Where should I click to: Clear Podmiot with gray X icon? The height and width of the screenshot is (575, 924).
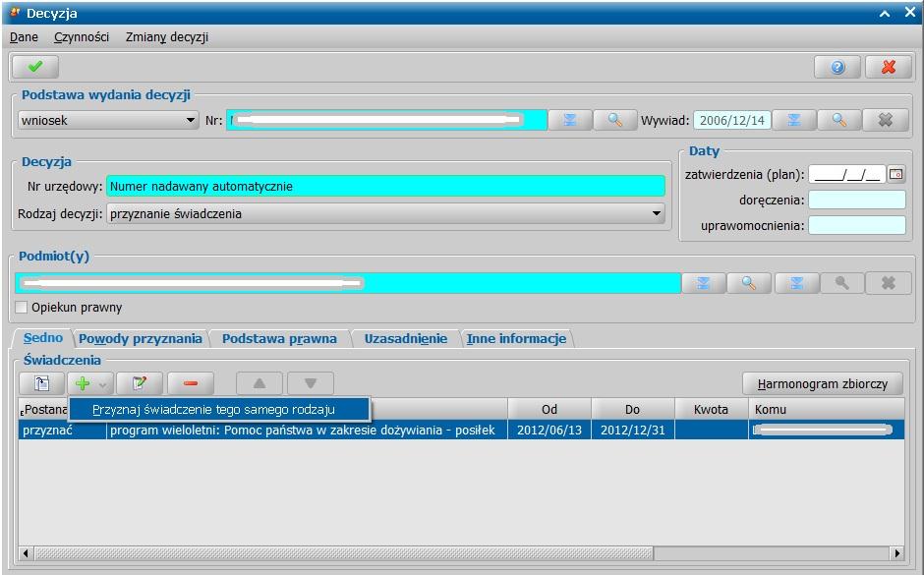click(x=888, y=283)
